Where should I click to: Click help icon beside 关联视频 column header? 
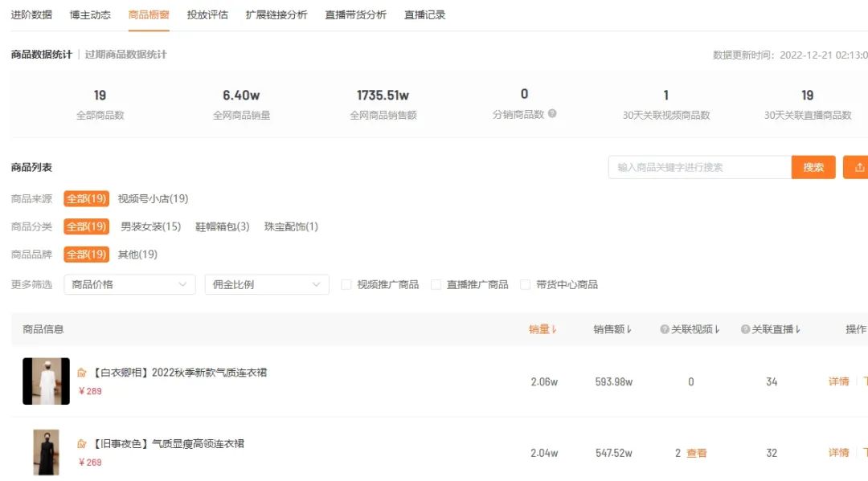pos(665,329)
